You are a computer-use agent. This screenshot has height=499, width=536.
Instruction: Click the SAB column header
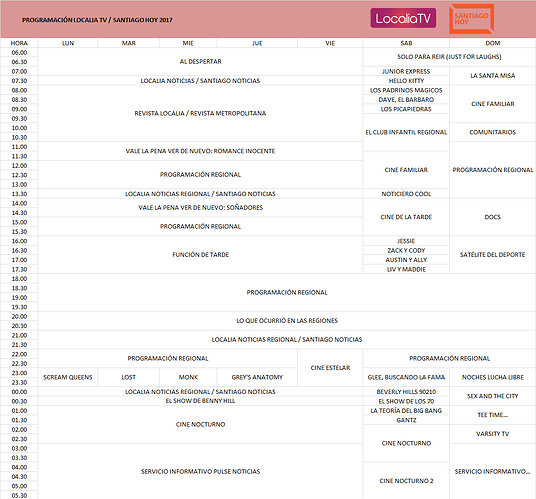(406, 43)
